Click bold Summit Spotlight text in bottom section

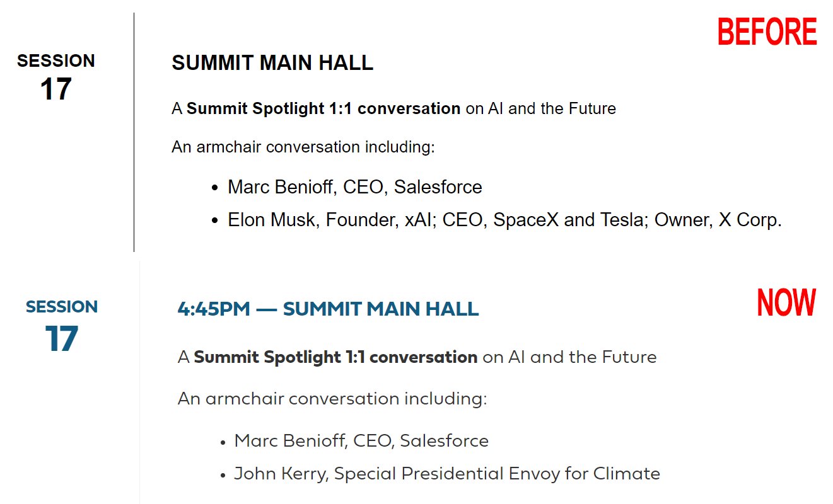click(x=335, y=357)
